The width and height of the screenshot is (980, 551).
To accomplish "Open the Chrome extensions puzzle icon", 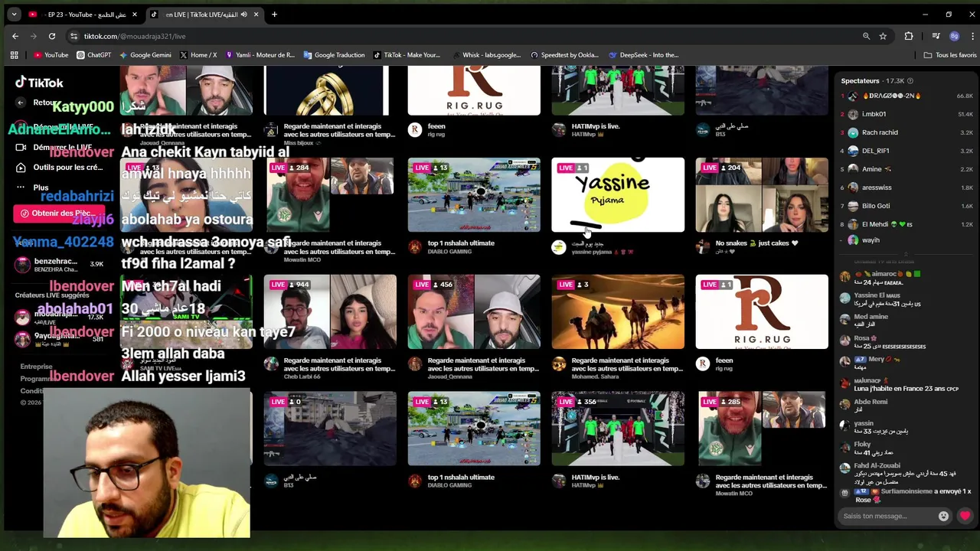I will (909, 36).
